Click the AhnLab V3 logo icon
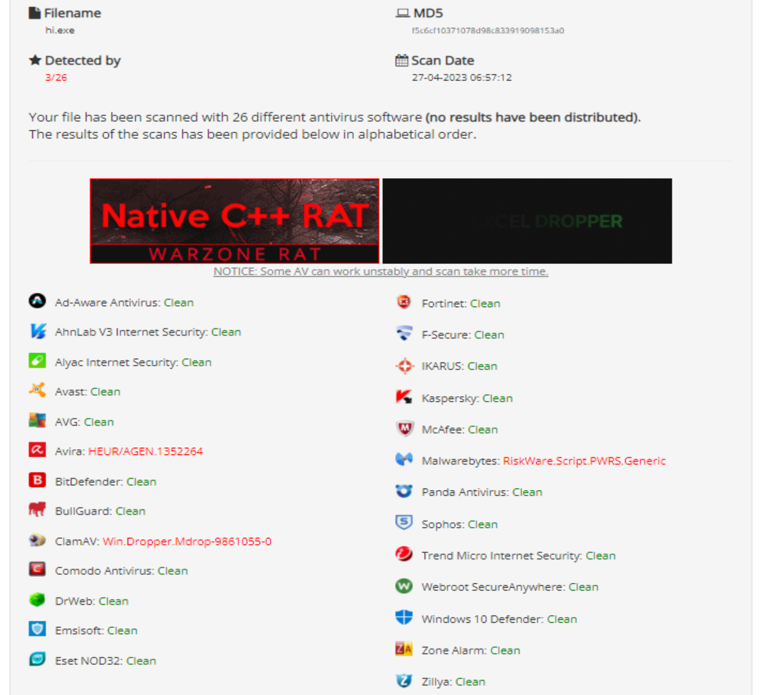 [37, 331]
